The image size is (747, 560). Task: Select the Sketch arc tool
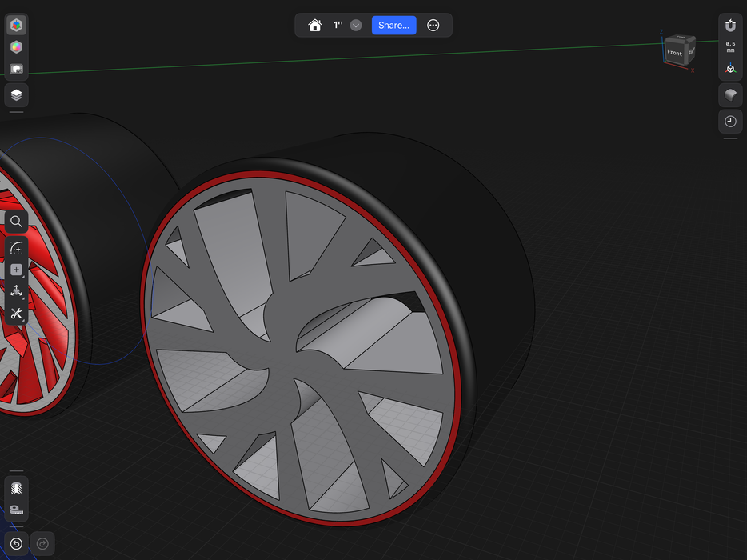pos(16,248)
